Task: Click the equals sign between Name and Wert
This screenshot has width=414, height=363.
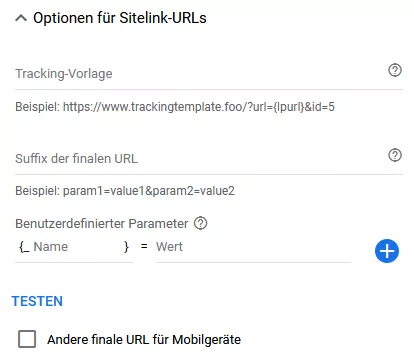Action: click(144, 247)
